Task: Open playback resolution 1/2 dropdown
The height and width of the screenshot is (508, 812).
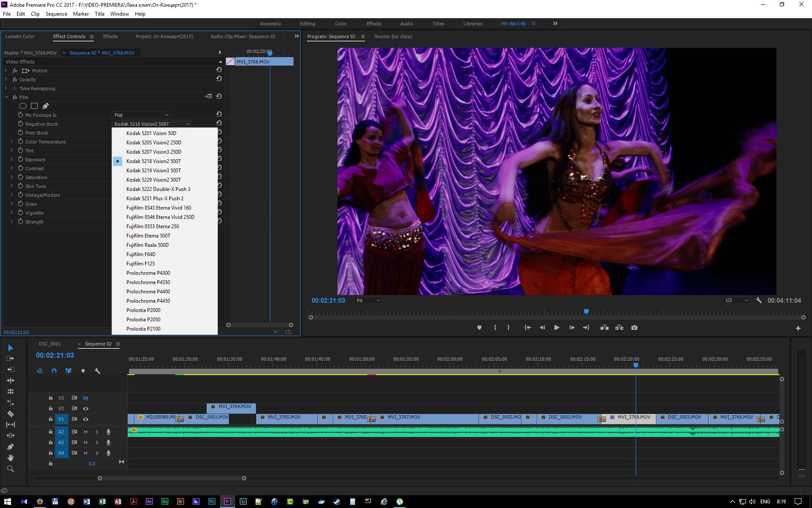Action: point(736,301)
